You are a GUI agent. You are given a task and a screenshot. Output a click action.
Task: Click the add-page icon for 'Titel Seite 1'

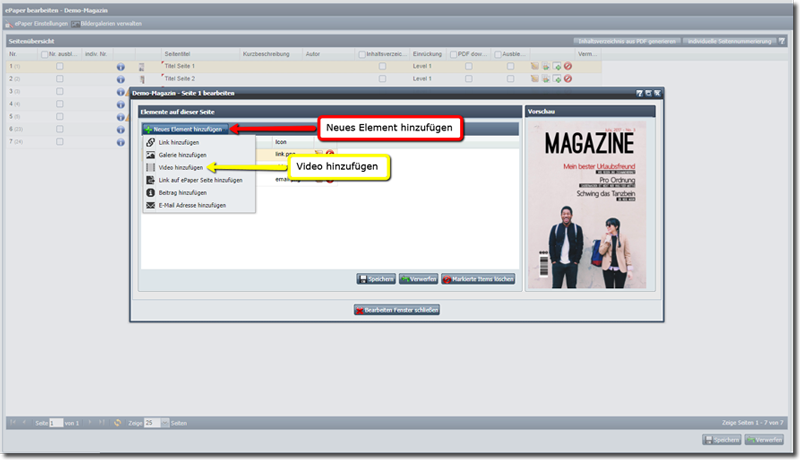557,66
